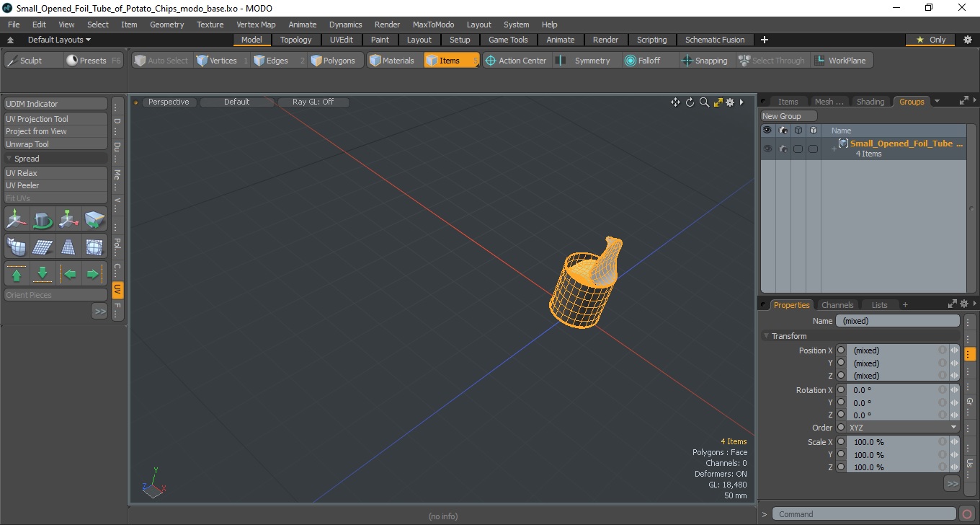980x525 pixels.
Task: Align UVs downward with green down arrow
Action: (x=43, y=274)
